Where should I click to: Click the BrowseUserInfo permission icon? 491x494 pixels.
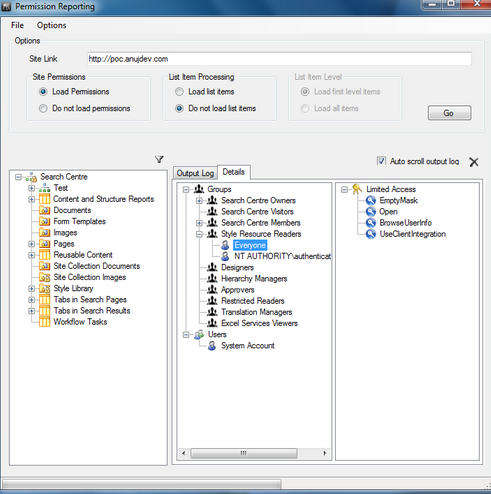[x=371, y=223]
